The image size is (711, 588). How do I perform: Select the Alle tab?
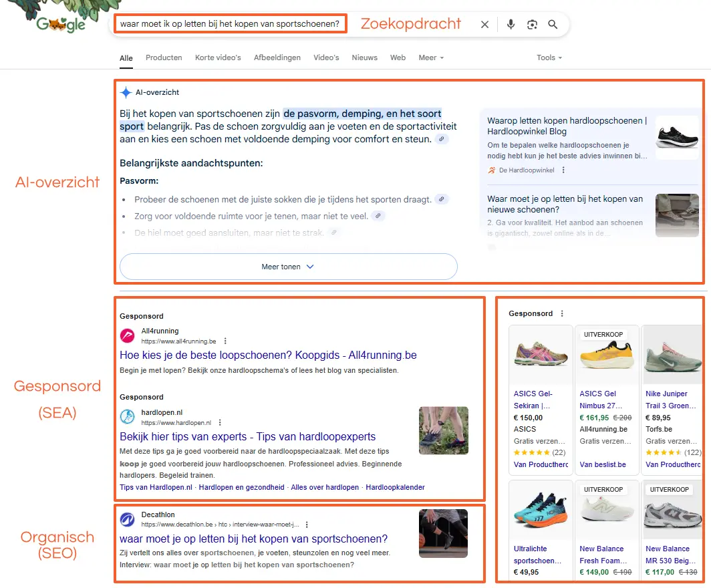coord(126,58)
